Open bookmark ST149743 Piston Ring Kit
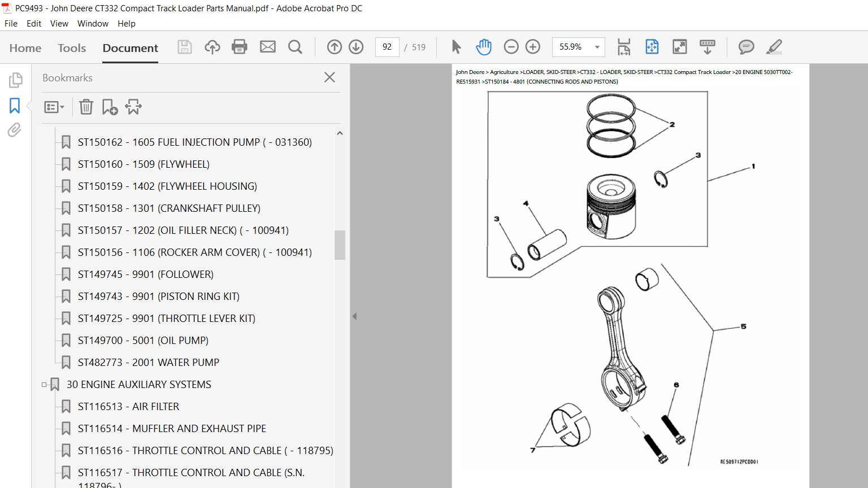The image size is (868, 488). click(x=159, y=297)
